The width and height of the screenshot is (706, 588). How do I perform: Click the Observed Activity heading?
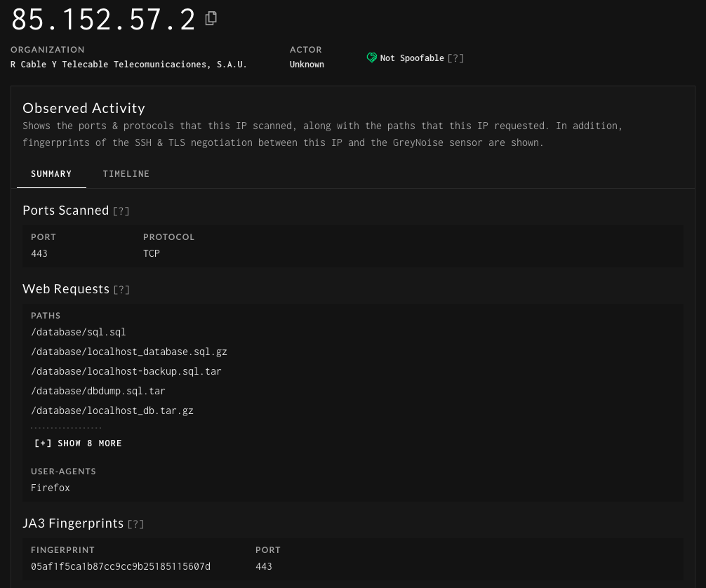coord(84,108)
